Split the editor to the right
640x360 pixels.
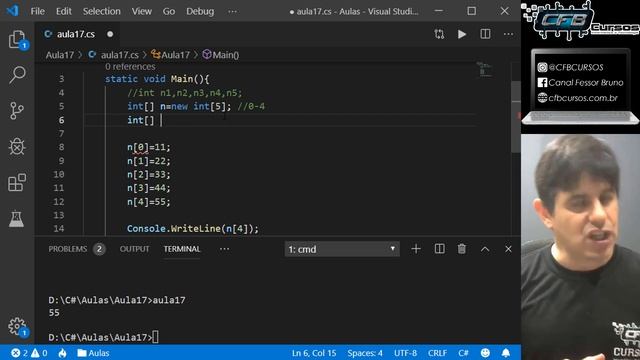click(x=485, y=34)
